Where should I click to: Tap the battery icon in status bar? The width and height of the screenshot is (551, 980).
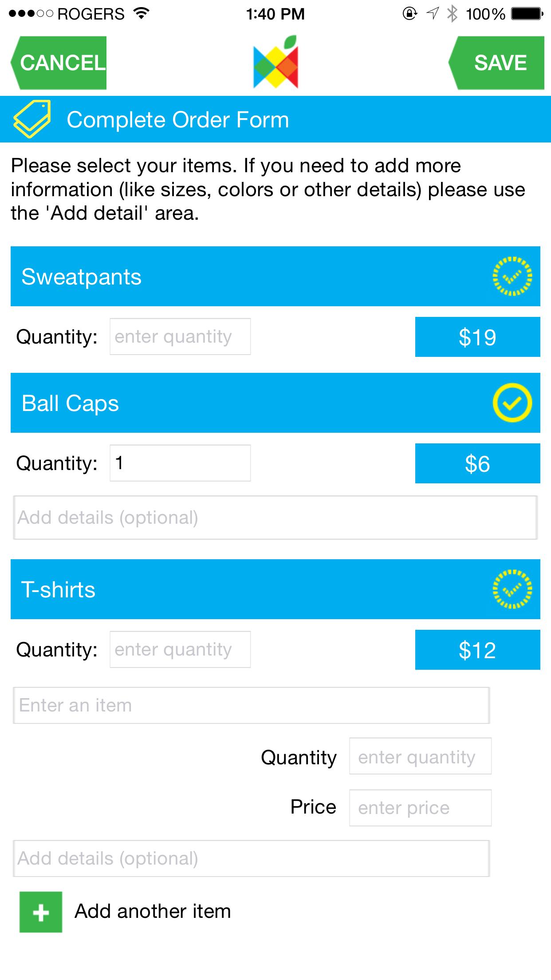pos(527,14)
